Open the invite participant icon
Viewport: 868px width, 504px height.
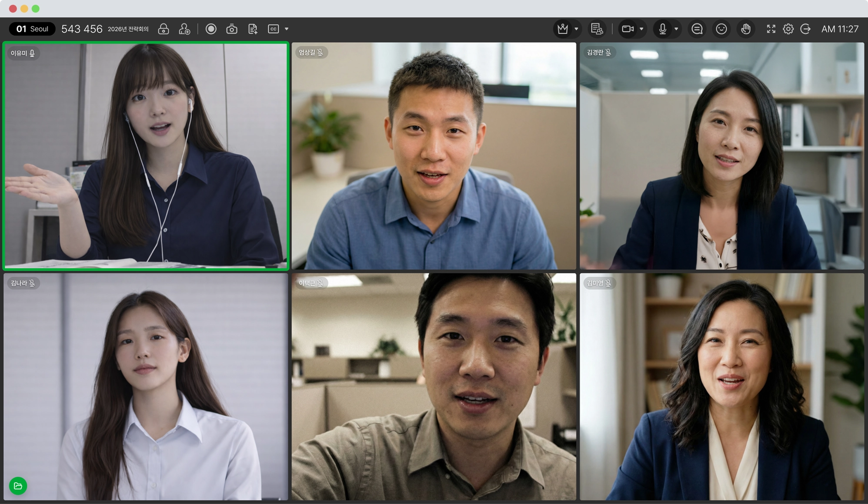coord(184,29)
